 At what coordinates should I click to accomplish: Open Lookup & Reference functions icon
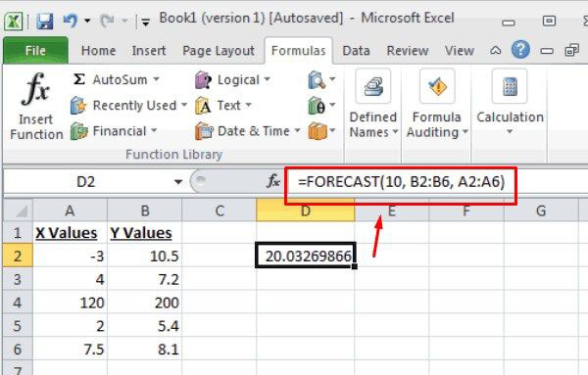click(x=317, y=79)
